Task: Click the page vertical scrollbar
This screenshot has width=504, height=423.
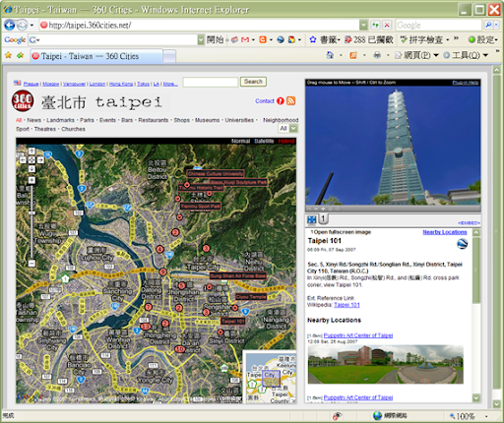Action: coord(497,231)
